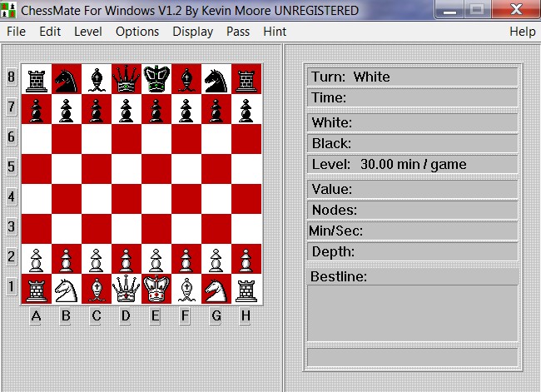Click the rank 8 label

(11, 77)
